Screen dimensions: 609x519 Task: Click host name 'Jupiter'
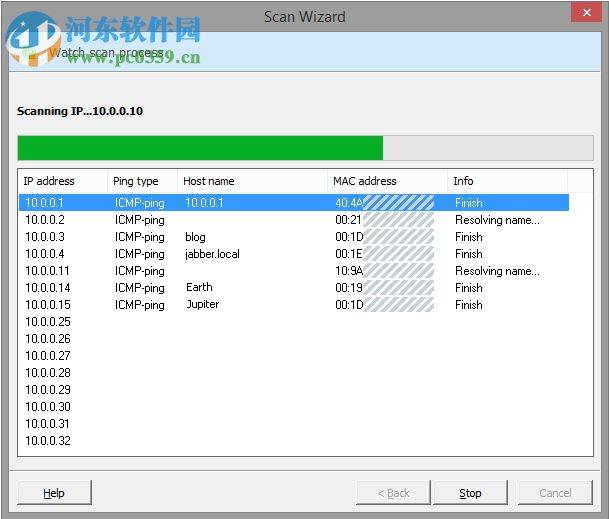click(x=203, y=305)
